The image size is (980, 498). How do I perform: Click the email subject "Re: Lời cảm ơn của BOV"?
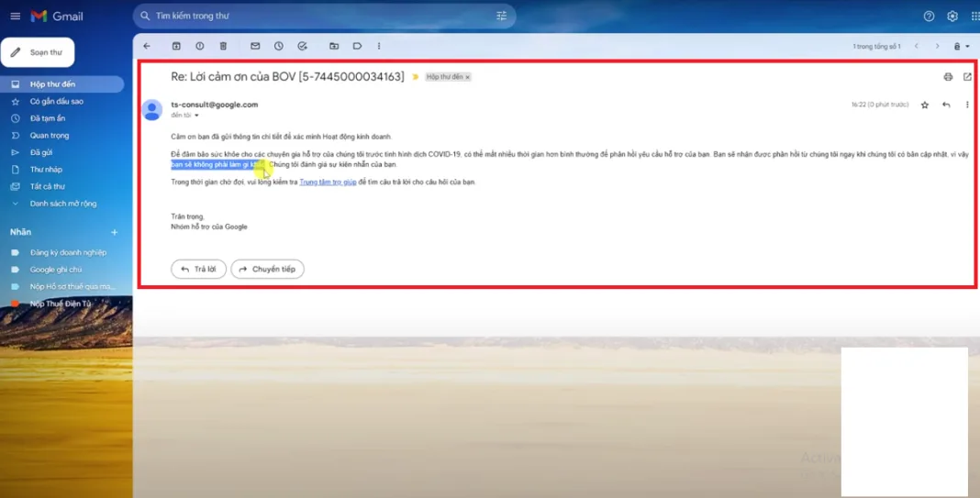[x=287, y=77]
